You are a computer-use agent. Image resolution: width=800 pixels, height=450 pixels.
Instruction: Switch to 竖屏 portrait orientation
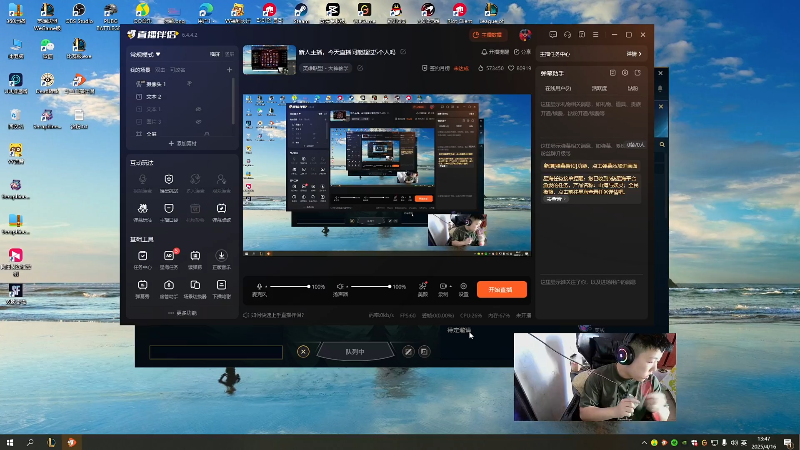coord(230,54)
